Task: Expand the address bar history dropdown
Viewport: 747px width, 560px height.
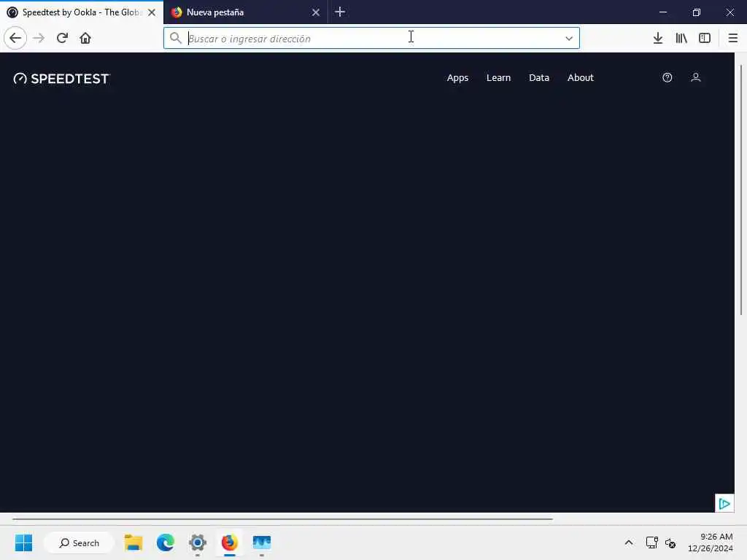Action: point(569,38)
